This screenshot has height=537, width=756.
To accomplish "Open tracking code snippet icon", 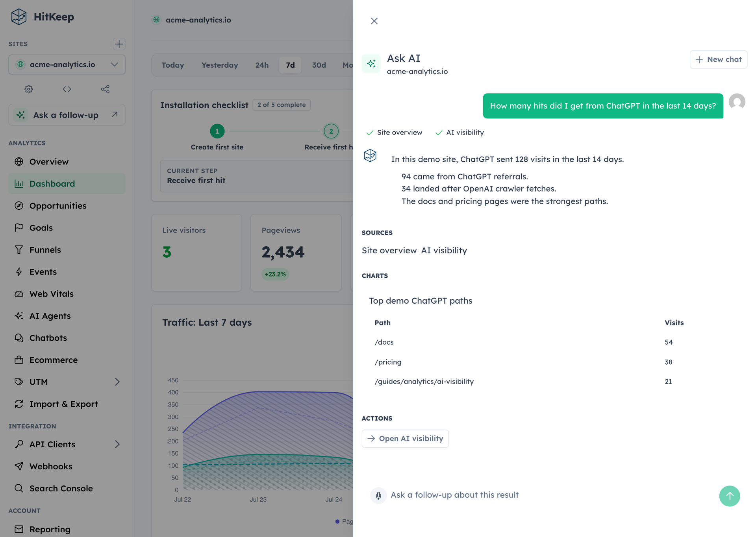I will click(x=67, y=89).
